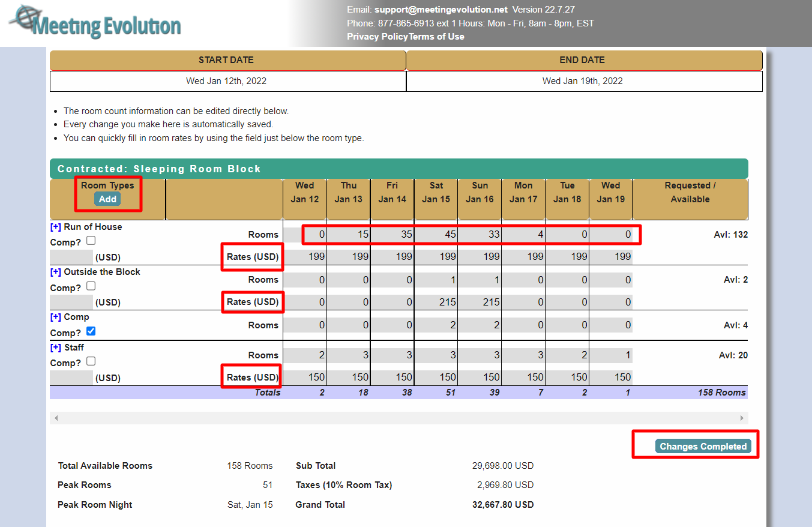Open the Terms of Use link
The width and height of the screenshot is (812, 527).
[436, 37]
